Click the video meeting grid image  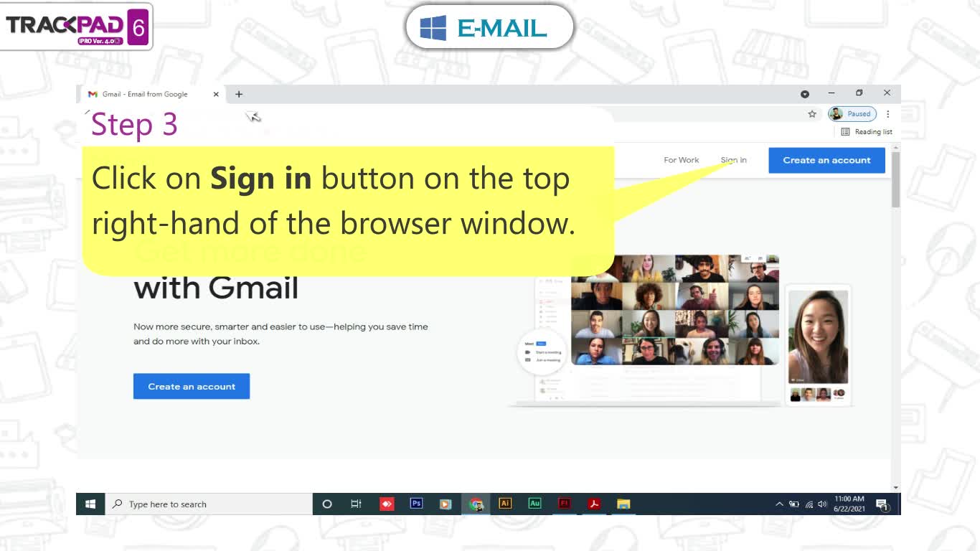tap(675, 310)
